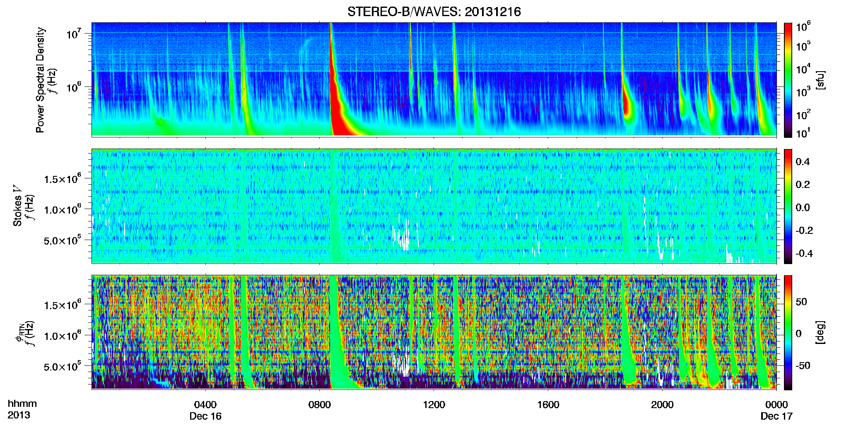Click the 0400 time tick label

205,405
